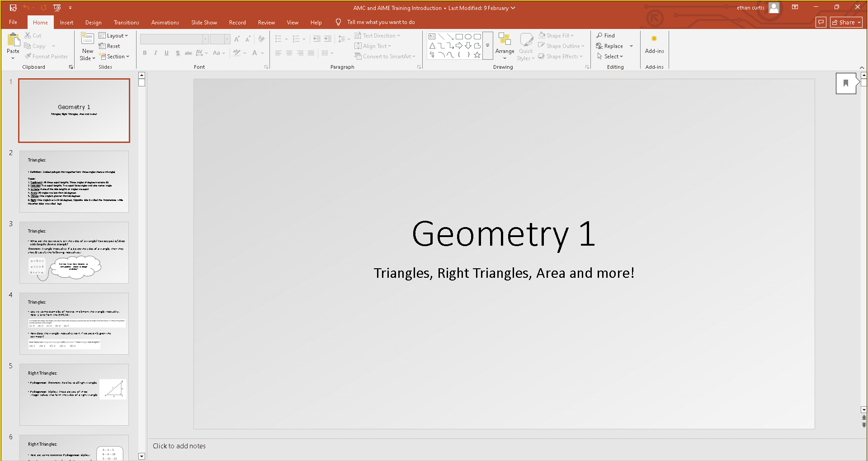Image resolution: width=868 pixels, height=461 pixels.
Task: Click the Save icon in title bar
Action: (x=13, y=8)
